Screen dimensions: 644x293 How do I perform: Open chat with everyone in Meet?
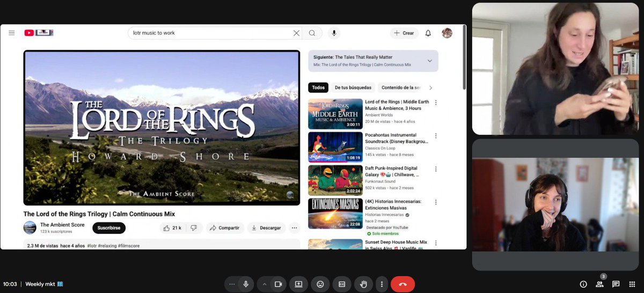pos(616,284)
